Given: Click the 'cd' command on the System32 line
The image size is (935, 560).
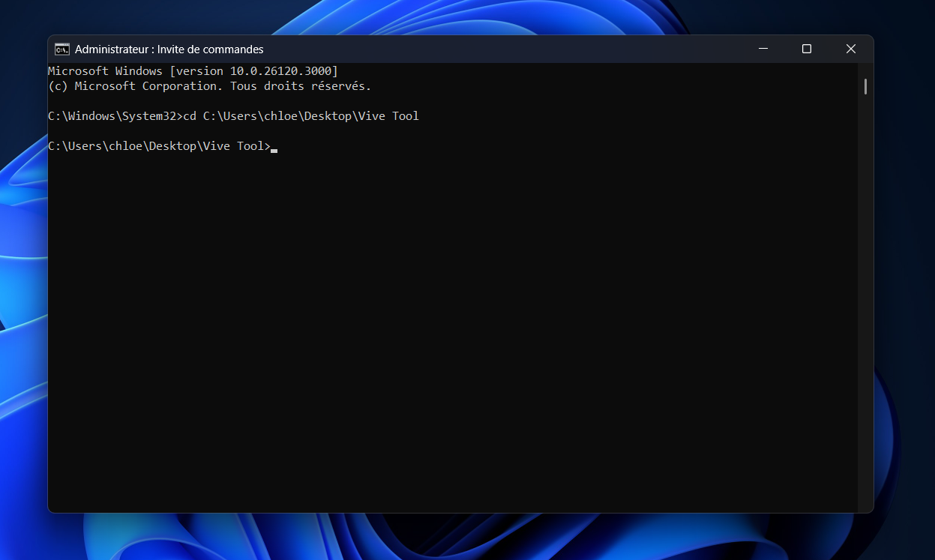Looking at the screenshot, I should [x=189, y=116].
